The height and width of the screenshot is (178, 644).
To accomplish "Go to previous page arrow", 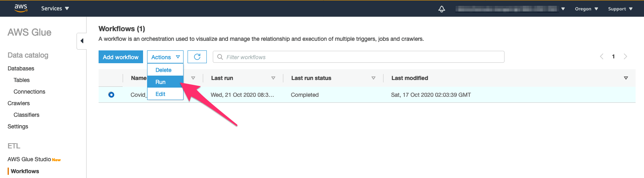I will [x=602, y=57].
